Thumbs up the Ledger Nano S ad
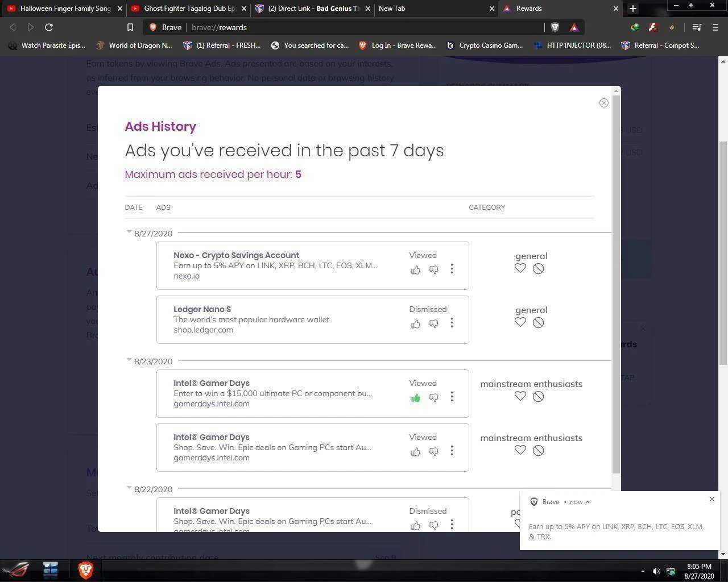The height and width of the screenshot is (582, 728). [416, 323]
